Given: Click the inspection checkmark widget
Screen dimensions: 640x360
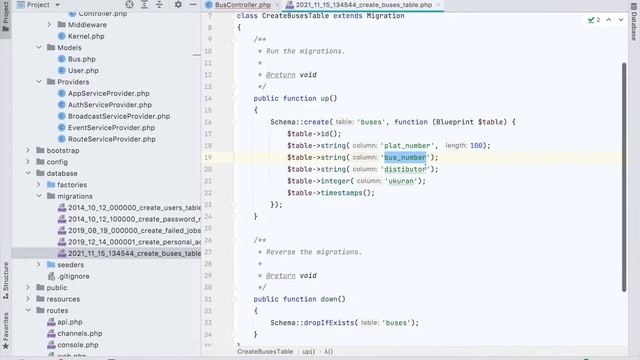Looking at the screenshot, I should click(x=594, y=20).
